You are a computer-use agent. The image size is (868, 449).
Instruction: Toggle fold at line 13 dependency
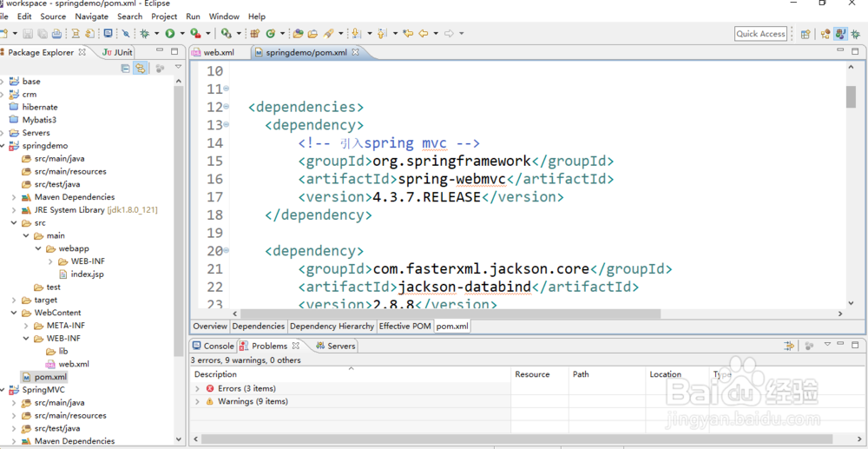(x=226, y=124)
